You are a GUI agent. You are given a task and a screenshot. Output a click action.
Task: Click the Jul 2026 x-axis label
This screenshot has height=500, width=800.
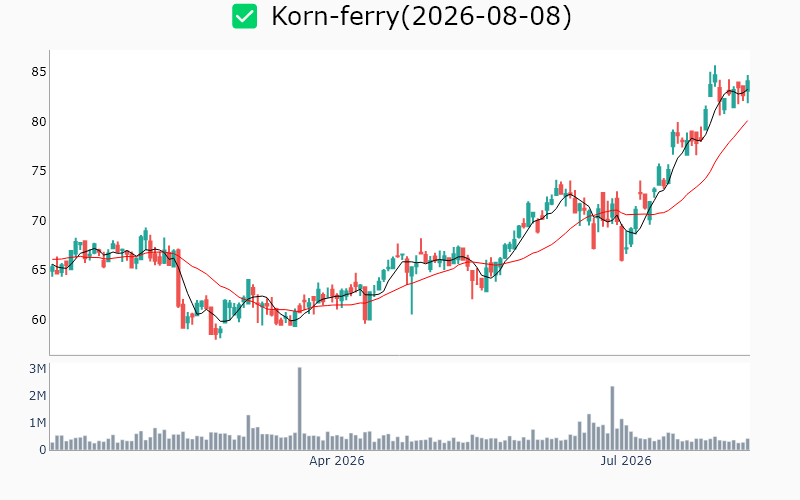(626, 461)
